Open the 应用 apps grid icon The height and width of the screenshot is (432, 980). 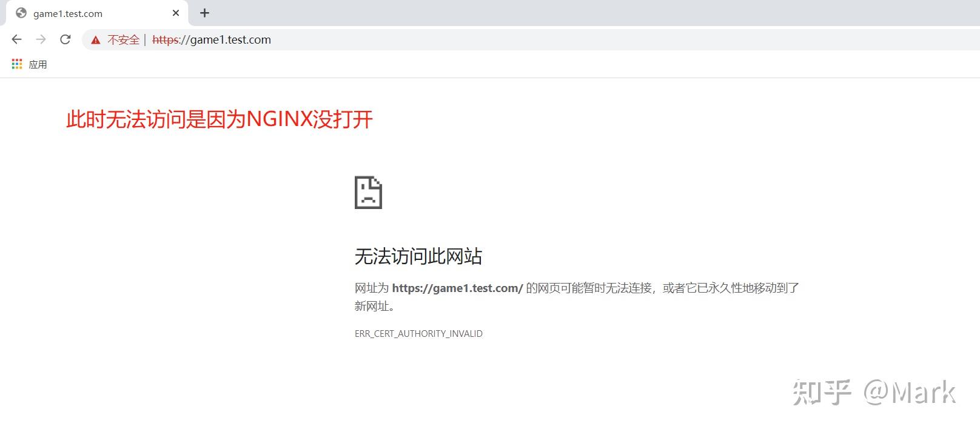[x=17, y=64]
